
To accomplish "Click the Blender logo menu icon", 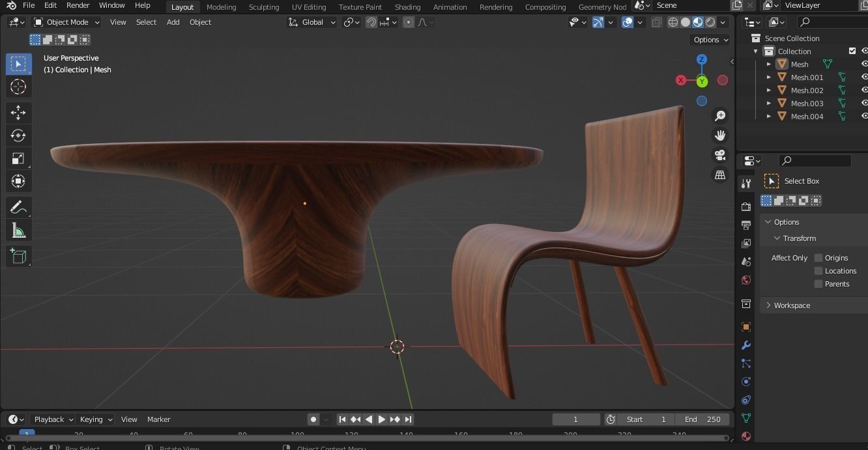I will [x=10, y=5].
